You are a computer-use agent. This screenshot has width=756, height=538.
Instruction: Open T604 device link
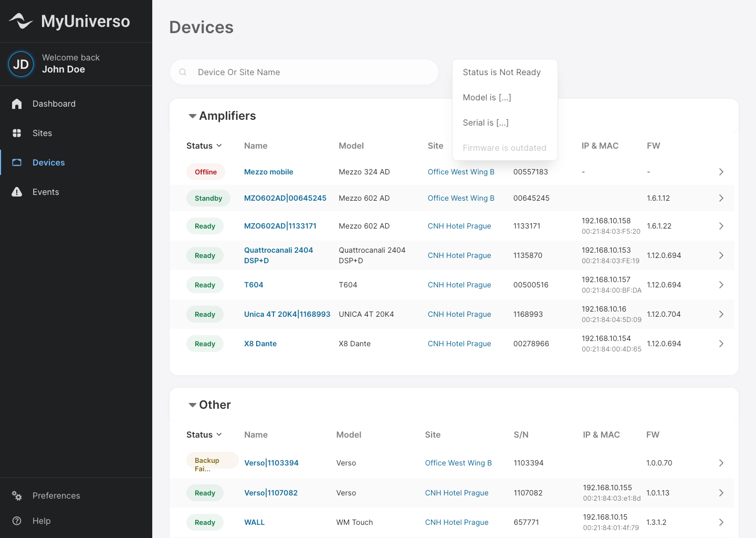tap(254, 285)
